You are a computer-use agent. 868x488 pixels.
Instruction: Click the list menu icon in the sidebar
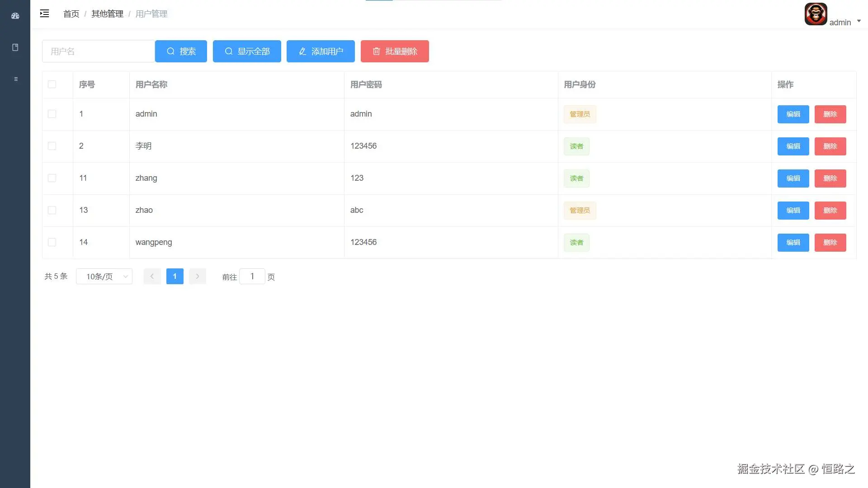tap(16, 79)
